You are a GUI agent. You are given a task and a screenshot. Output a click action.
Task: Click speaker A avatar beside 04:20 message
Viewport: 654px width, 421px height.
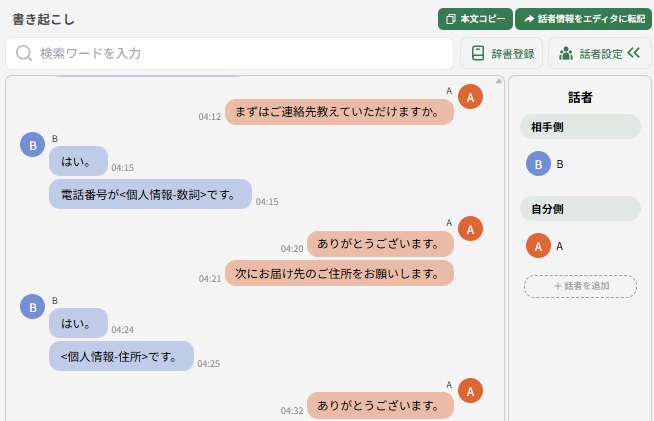(470, 229)
